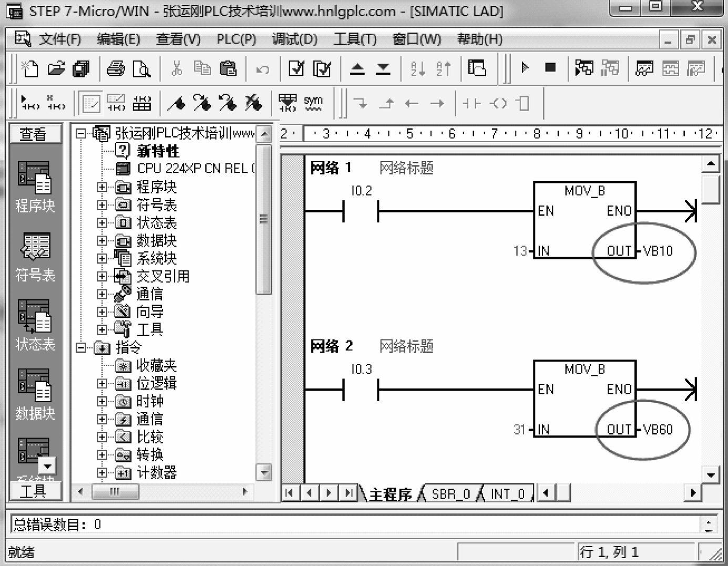Collapse the 指令 instruction tree
Image resolution: width=728 pixels, height=566 pixels.
(80, 348)
